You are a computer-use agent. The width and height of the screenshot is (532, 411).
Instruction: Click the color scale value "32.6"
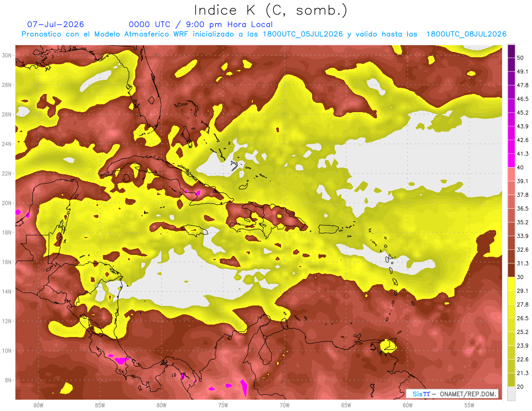523,250
